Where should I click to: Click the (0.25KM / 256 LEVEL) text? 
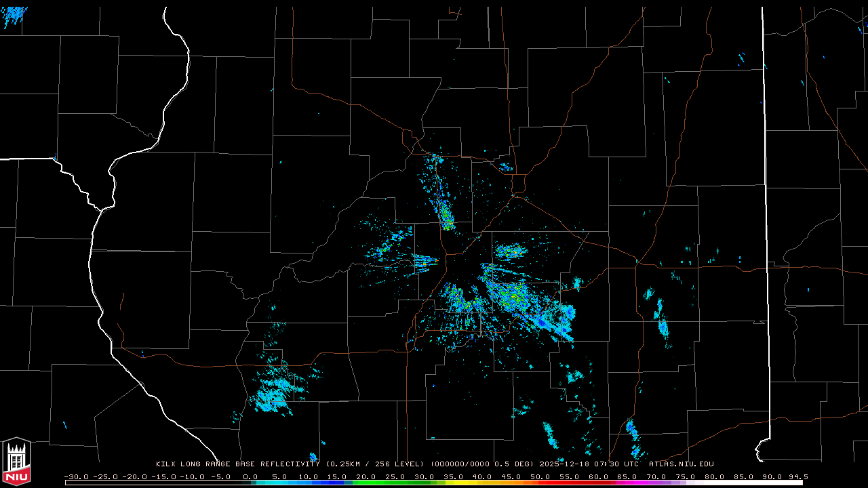(x=376, y=464)
